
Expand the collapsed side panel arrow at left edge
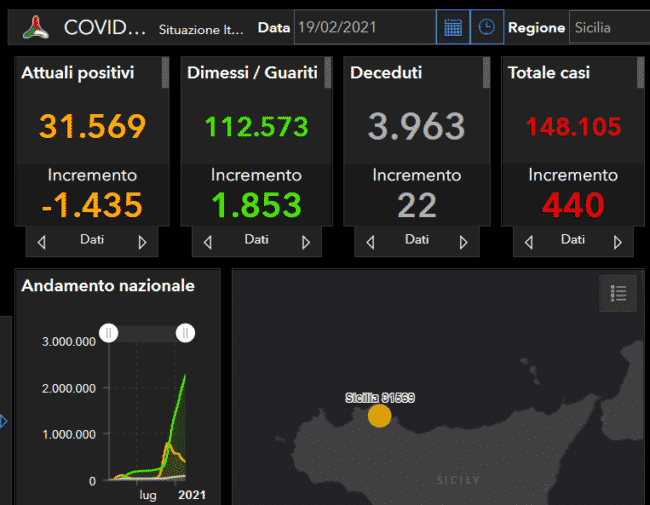(3, 421)
